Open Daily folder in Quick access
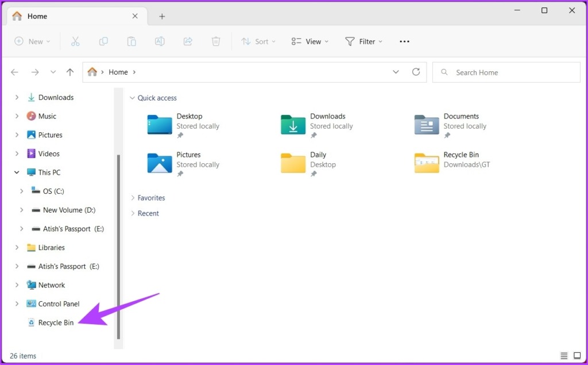Screen dimensions: 588x365 [308, 164]
